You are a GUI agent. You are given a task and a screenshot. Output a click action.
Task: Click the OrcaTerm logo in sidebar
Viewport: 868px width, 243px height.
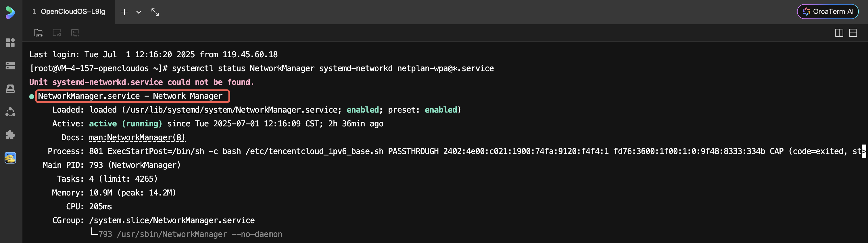[x=10, y=12]
